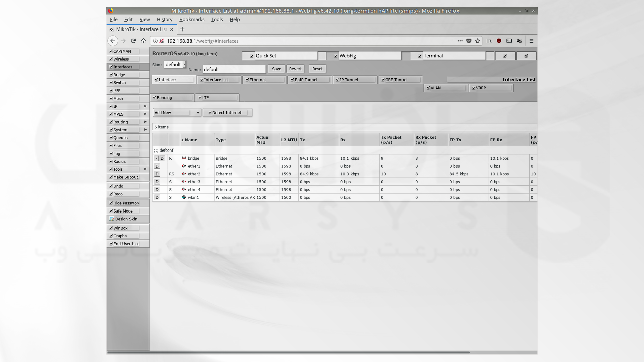Disable the wlan1 interface with D button

[157, 197]
